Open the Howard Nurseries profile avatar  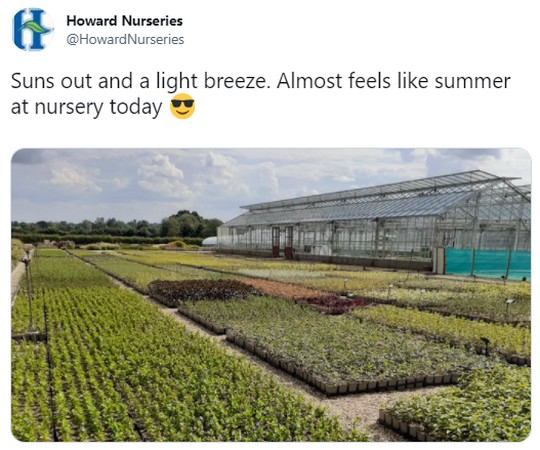tap(32, 29)
